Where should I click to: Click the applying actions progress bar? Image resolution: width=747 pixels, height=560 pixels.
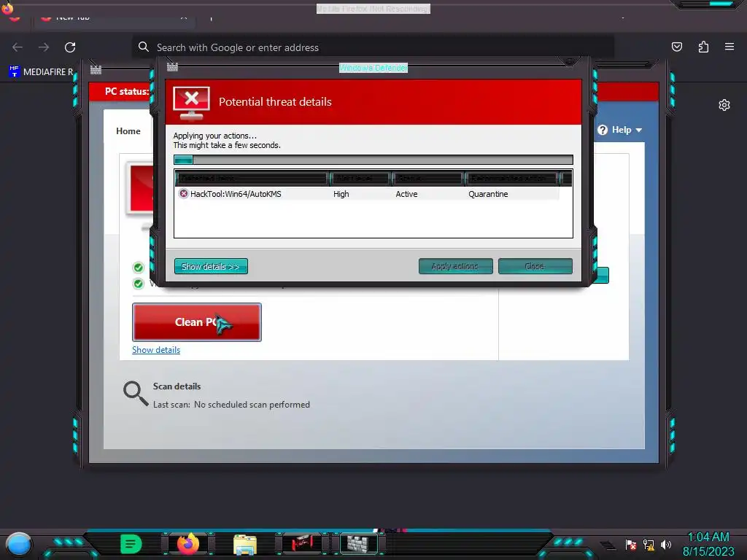373,160
